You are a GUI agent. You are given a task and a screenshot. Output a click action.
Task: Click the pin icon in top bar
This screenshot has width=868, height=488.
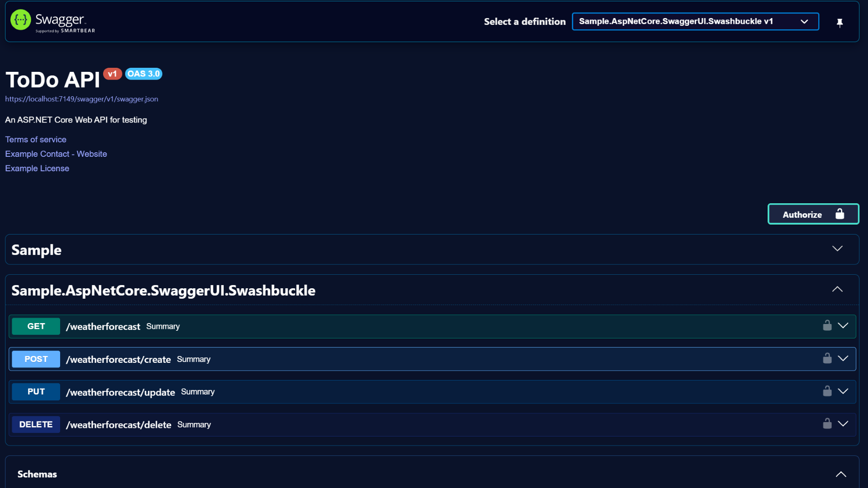(x=840, y=23)
